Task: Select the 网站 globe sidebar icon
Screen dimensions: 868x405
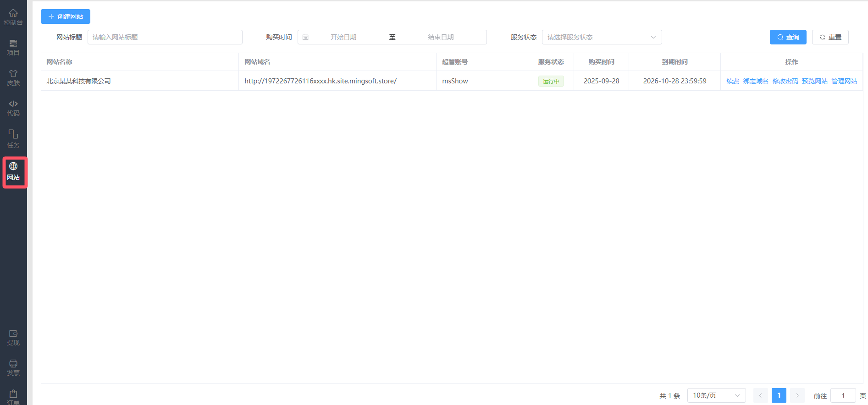Action: (x=13, y=171)
